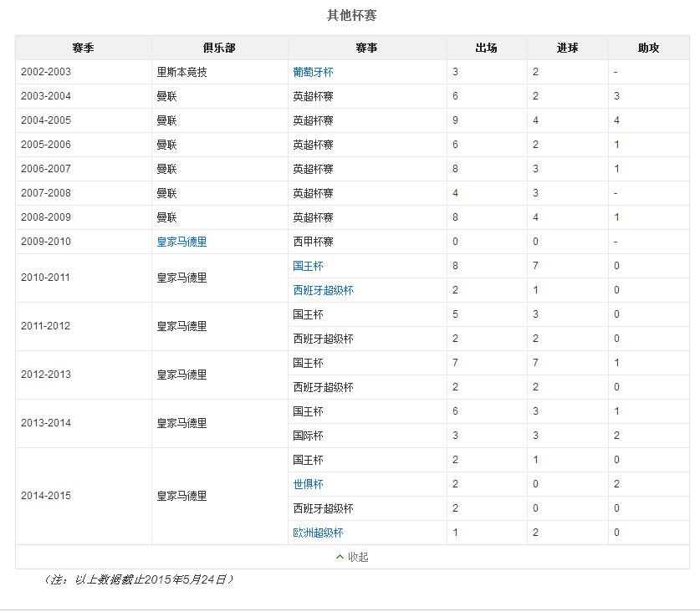Open the 皇家马德里 club link
Image resolution: width=700 pixels, height=612 pixels.
183,241
